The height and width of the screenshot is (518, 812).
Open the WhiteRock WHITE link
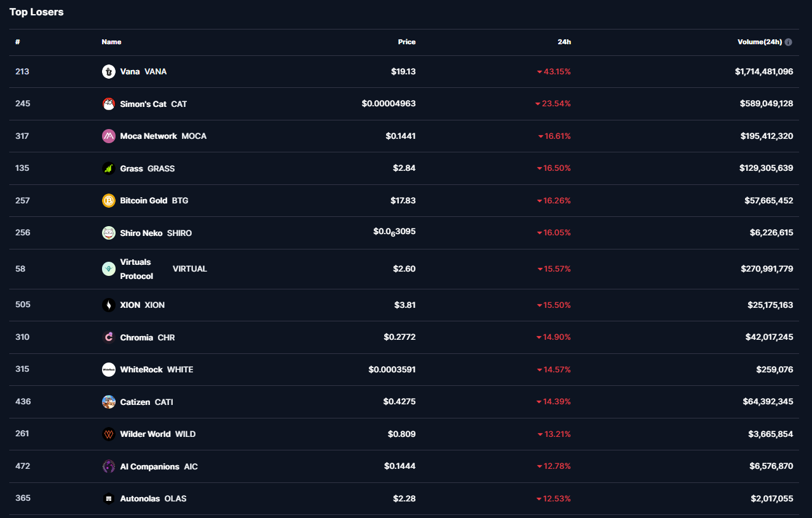(156, 370)
